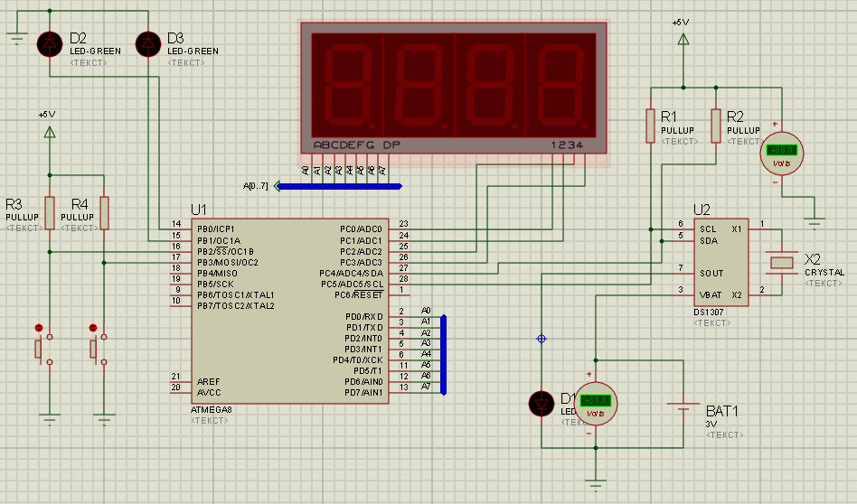Click the +5V power terminal above R3

[x=49, y=132]
